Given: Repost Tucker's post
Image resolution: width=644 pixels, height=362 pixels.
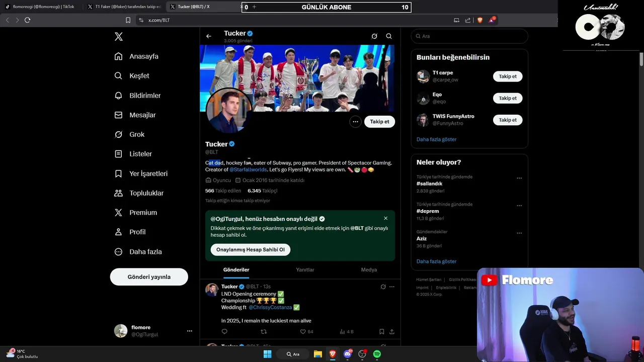Looking at the screenshot, I should [x=264, y=332].
